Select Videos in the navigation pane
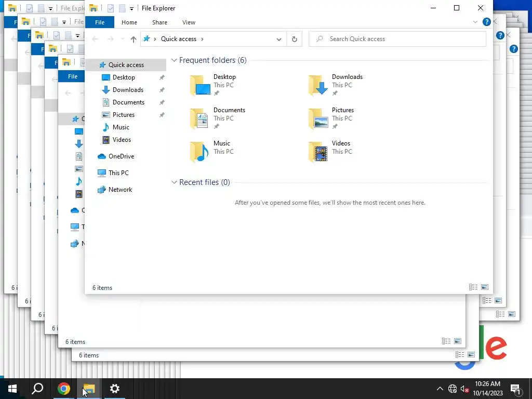The image size is (532, 399). (122, 140)
